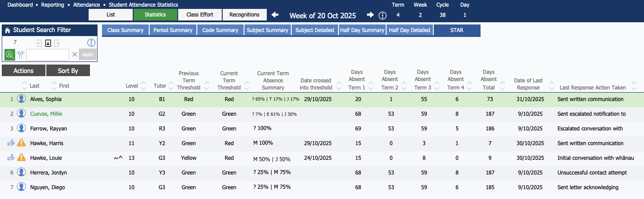Open the Actions dropdown menu

tap(24, 70)
